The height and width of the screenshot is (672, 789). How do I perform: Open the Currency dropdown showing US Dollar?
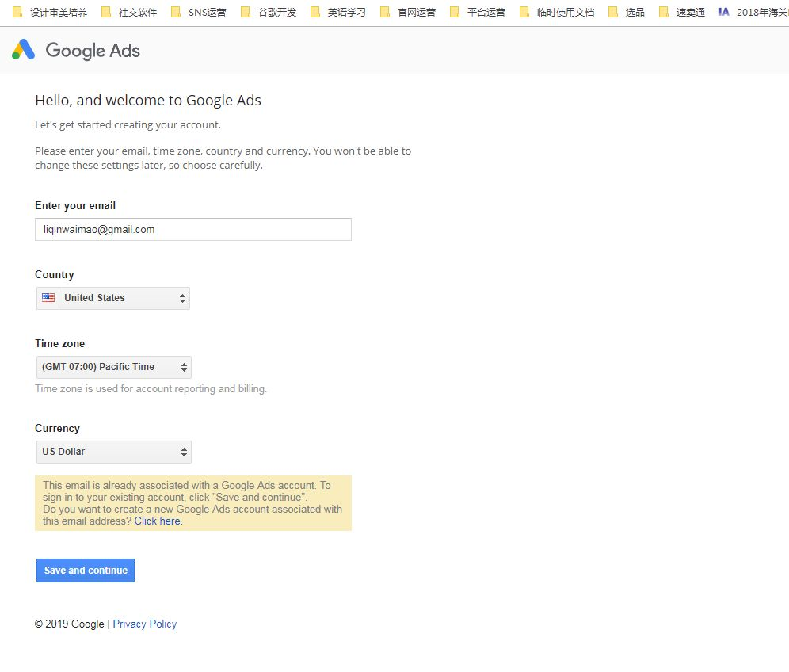click(114, 452)
